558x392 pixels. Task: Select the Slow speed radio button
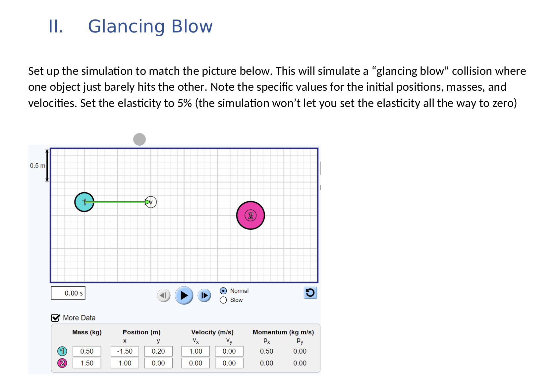pyautogui.click(x=223, y=300)
